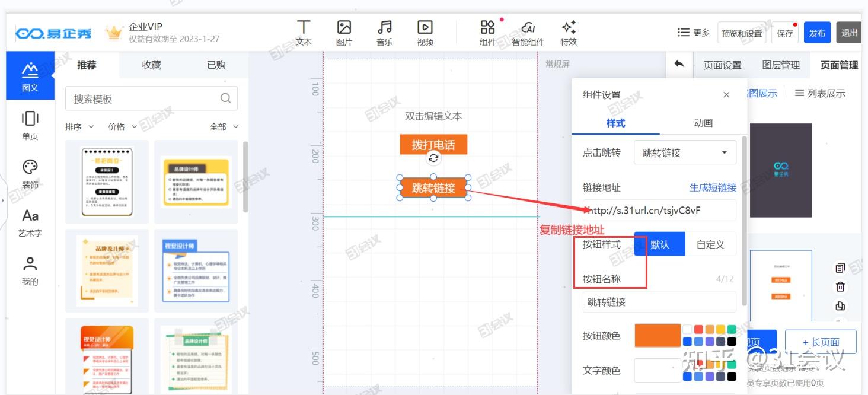Switch pages to 列表展示 list view

[x=820, y=93]
